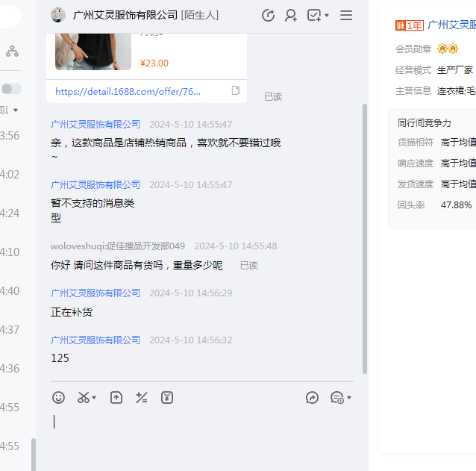Select the conversation timestamped 4:24
The height and width of the screenshot is (471, 476).
(10, 213)
